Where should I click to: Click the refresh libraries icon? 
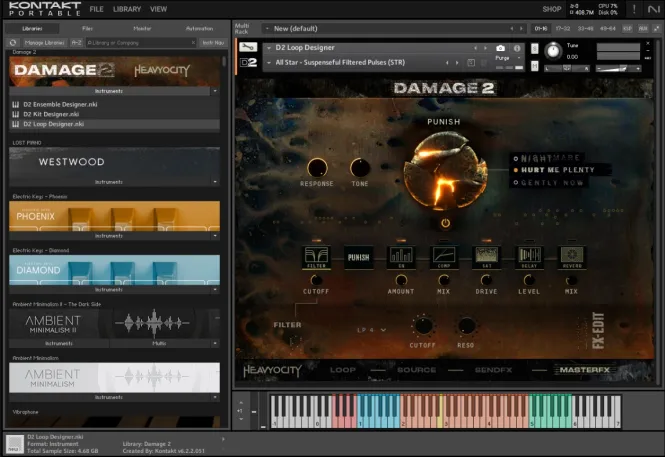[x=13, y=42]
